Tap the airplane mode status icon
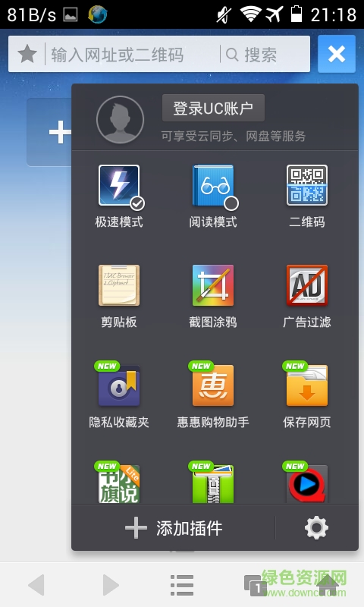This screenshot has height=607, width=364. point(275,14)
